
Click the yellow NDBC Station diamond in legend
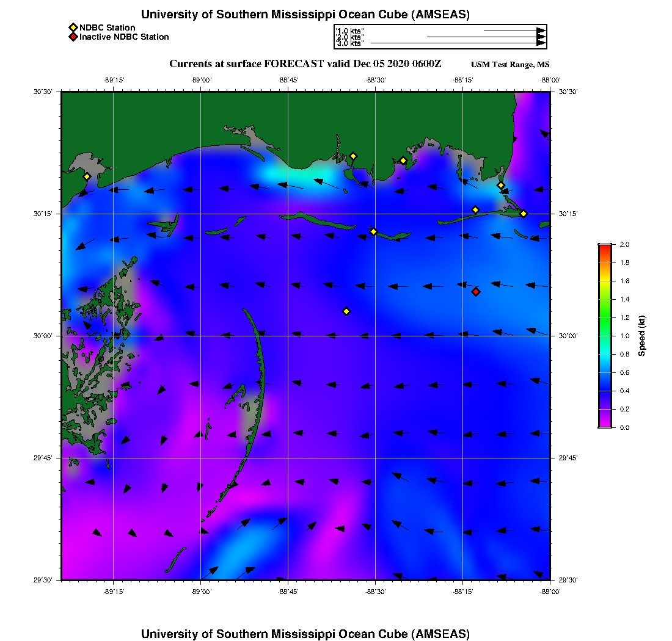(73, 27)
